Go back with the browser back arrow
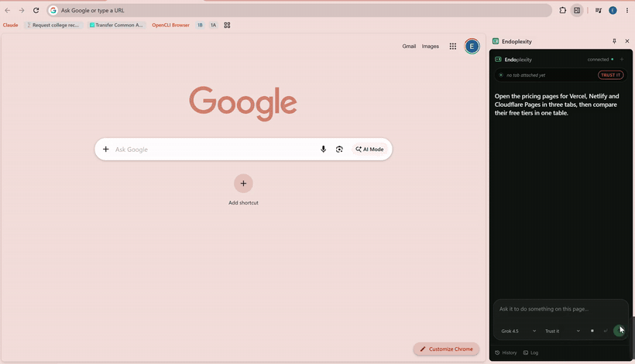 tap(8, 11)
